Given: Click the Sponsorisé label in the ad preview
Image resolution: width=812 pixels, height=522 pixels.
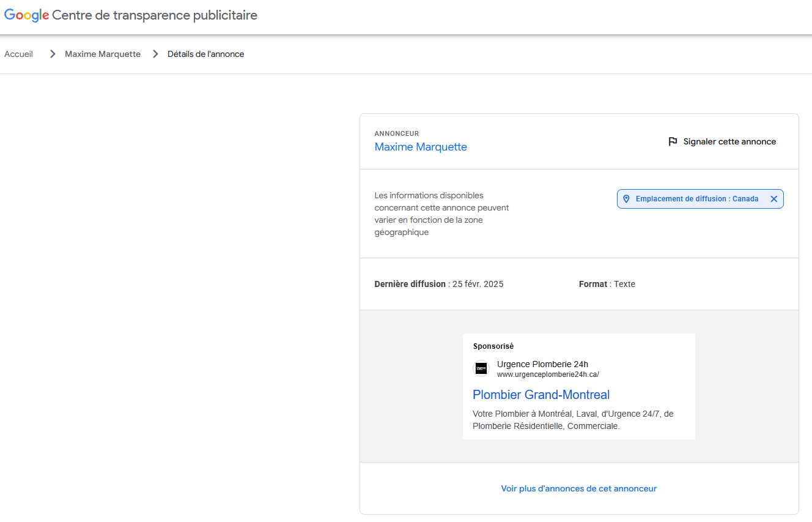Looking at the screenshot, I should tap(493, 346).
